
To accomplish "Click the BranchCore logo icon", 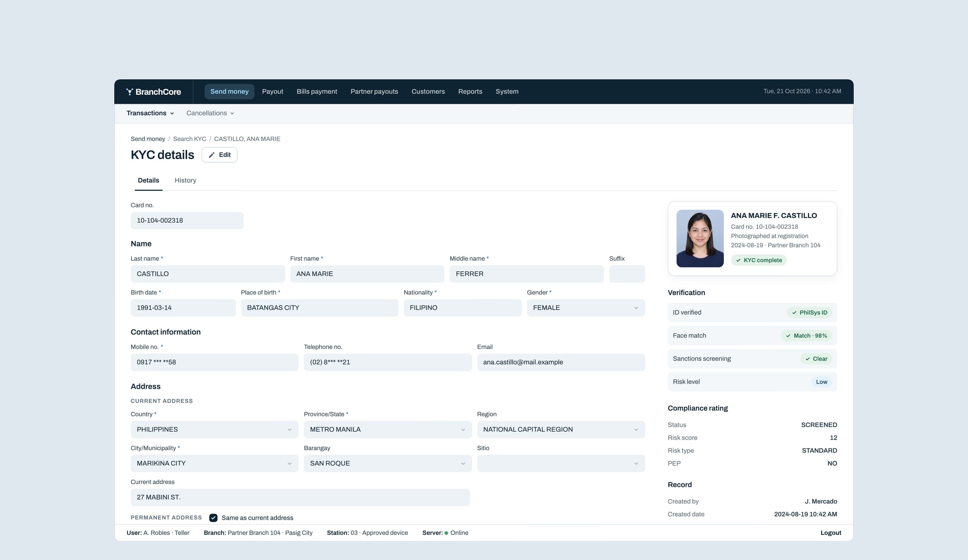I will pyautogui.click(x=129, y=91).
